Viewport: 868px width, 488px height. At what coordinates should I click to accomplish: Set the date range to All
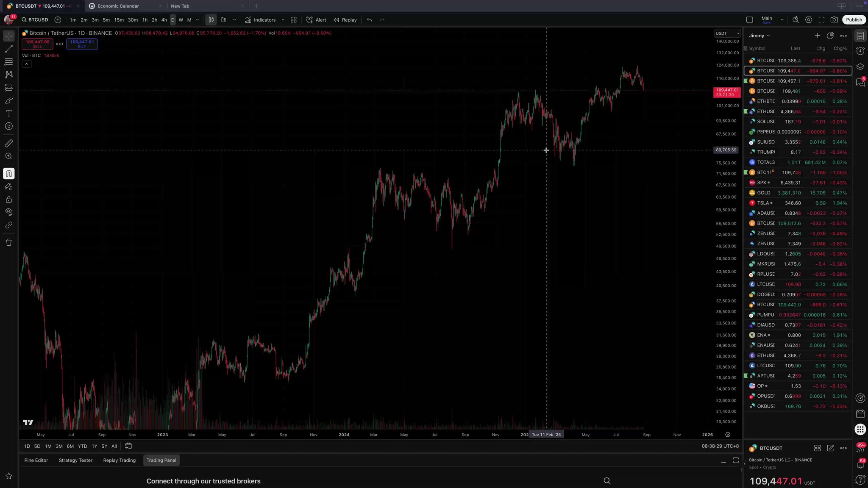[114, 446]
